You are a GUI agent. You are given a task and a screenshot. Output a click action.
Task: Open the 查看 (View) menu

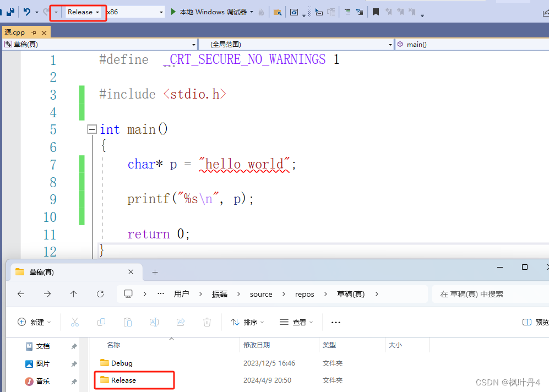click(x=296, y=322)
